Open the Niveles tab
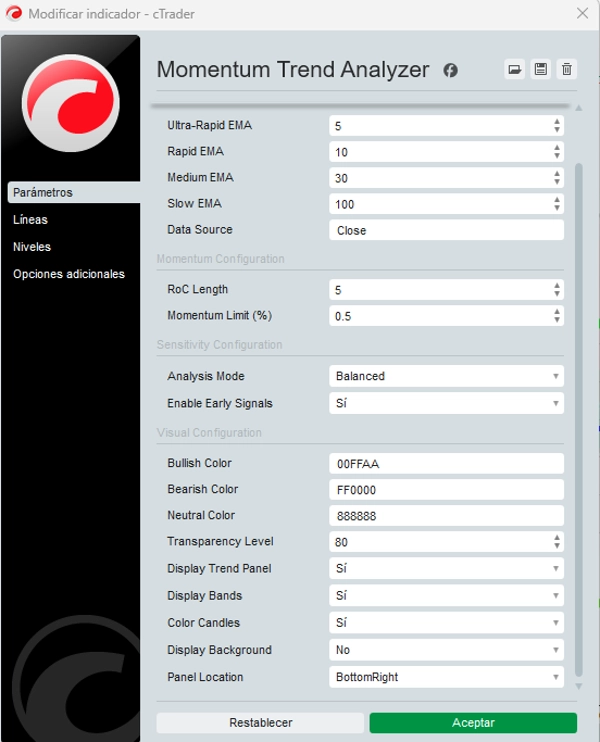This screenshot has height=742, width=600. pyautogui.click(x=32, y=247)
